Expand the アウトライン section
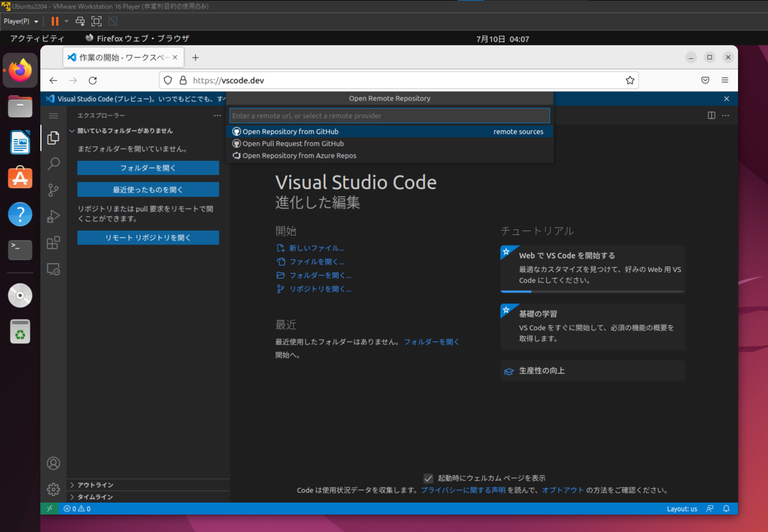The height and width of the screenshot is (532, 768). pyautogui.click(x=147, y=485)
